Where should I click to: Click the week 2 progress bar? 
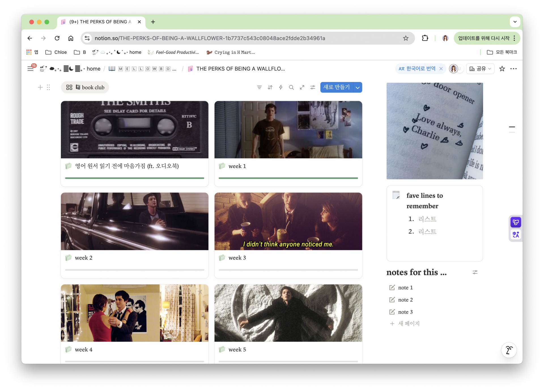[135, 270]
